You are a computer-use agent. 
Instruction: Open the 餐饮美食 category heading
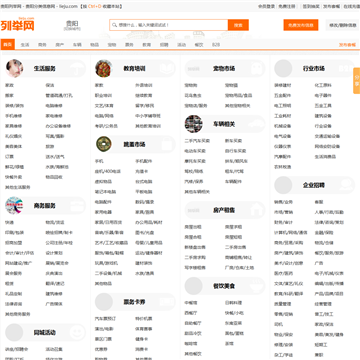point(224,286)
